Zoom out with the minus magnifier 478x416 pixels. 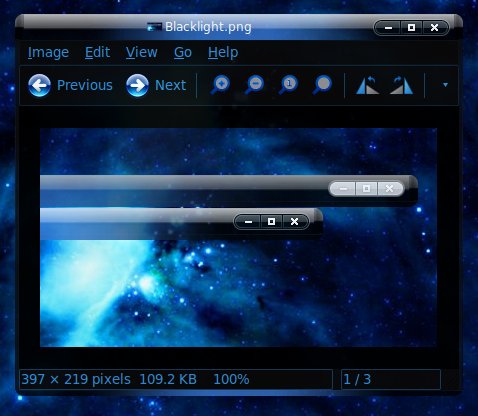(254, 85)
